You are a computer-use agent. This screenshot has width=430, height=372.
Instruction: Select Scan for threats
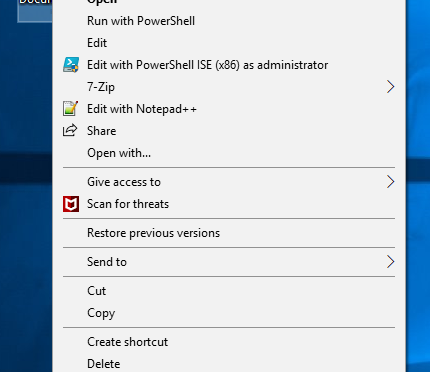(x=229, y=204)
